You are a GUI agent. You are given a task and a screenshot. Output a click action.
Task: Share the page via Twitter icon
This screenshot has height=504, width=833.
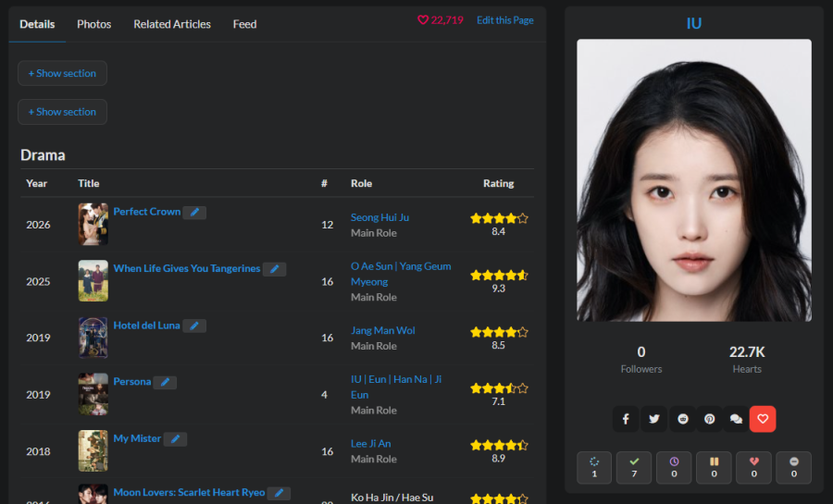(x=653, y=419)
